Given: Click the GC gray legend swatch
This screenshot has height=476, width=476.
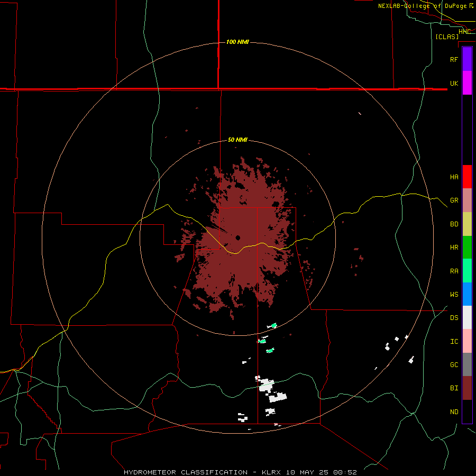Looking at the screenshot, I should (467, 364).
